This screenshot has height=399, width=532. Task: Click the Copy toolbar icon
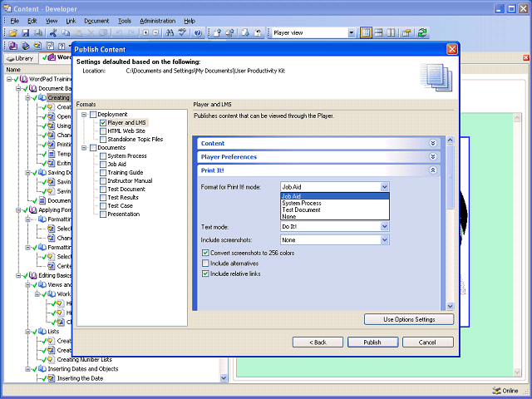(x=66, y=33)
